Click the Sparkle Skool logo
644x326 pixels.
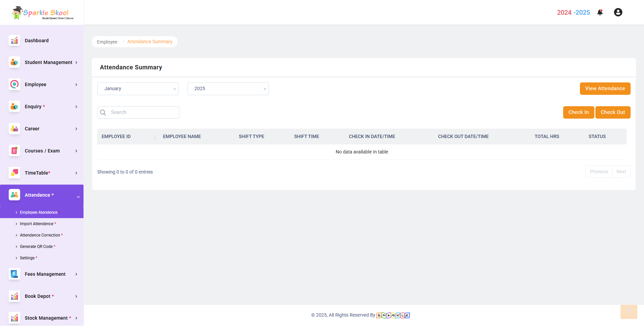pyautogui.click(x=42, y=13)
